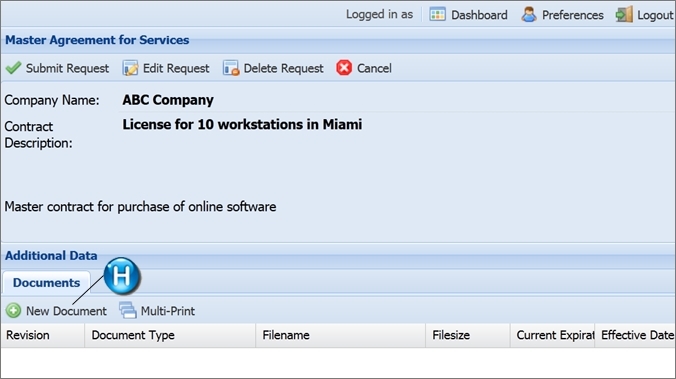Sort by the Effective Date column header
The image size is (676, 379).
tap(635, 335)
